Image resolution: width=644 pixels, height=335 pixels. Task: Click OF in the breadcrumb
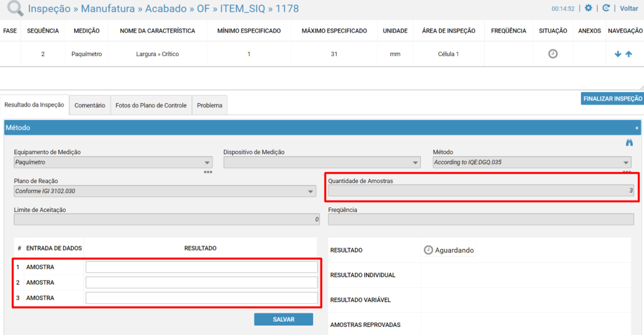[204, 9]
